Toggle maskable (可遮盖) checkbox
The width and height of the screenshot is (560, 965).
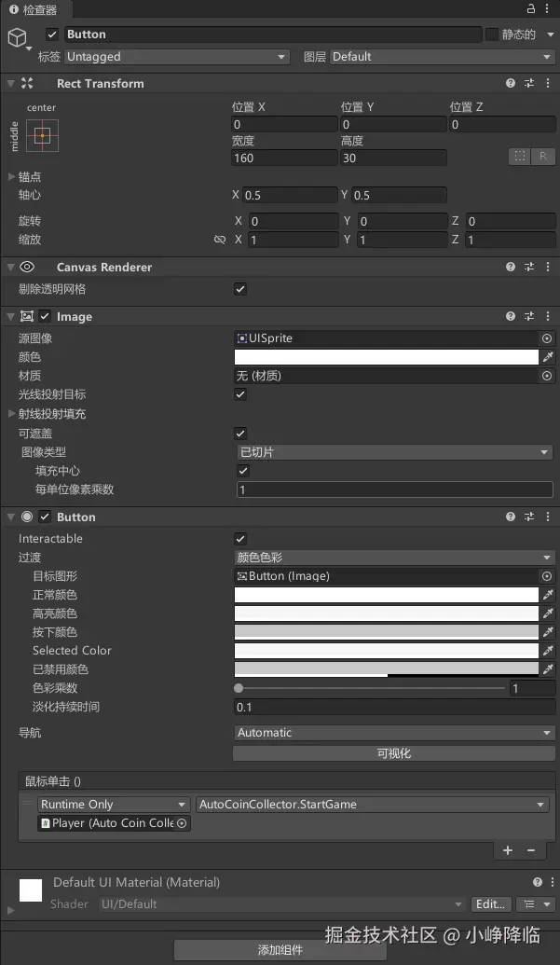[240, 434]
